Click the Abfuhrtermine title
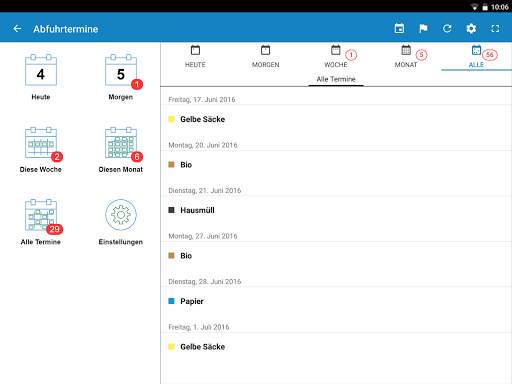Viewport: 512px width, 384px height. (66, 29)
